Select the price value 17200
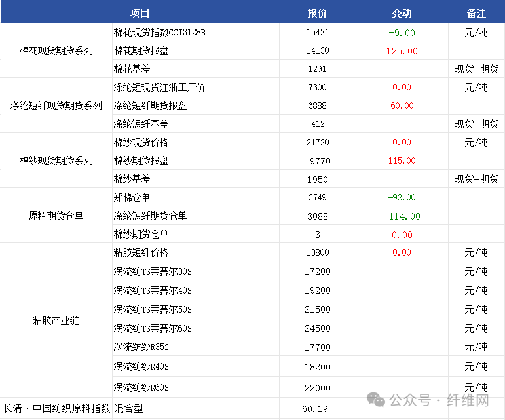 tap(318, 271)
